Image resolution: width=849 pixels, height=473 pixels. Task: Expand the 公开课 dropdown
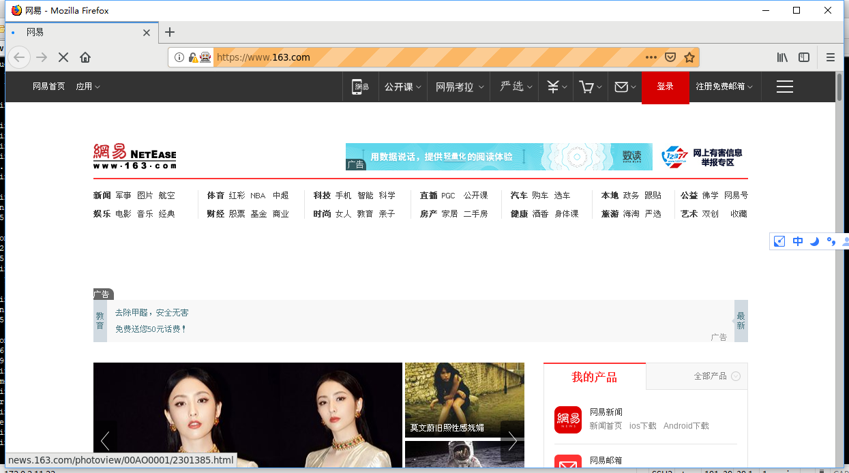click(402, 87)
